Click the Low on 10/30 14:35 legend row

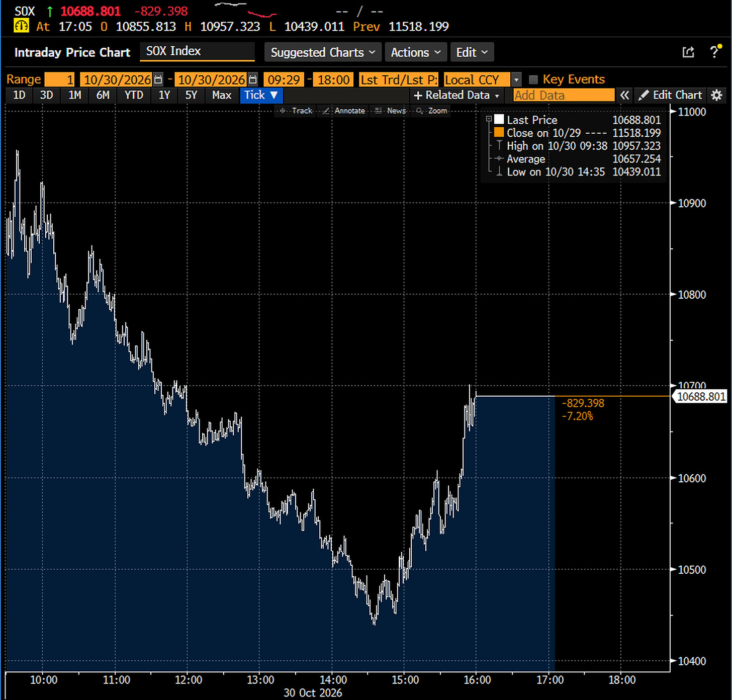tap(577, 171)
